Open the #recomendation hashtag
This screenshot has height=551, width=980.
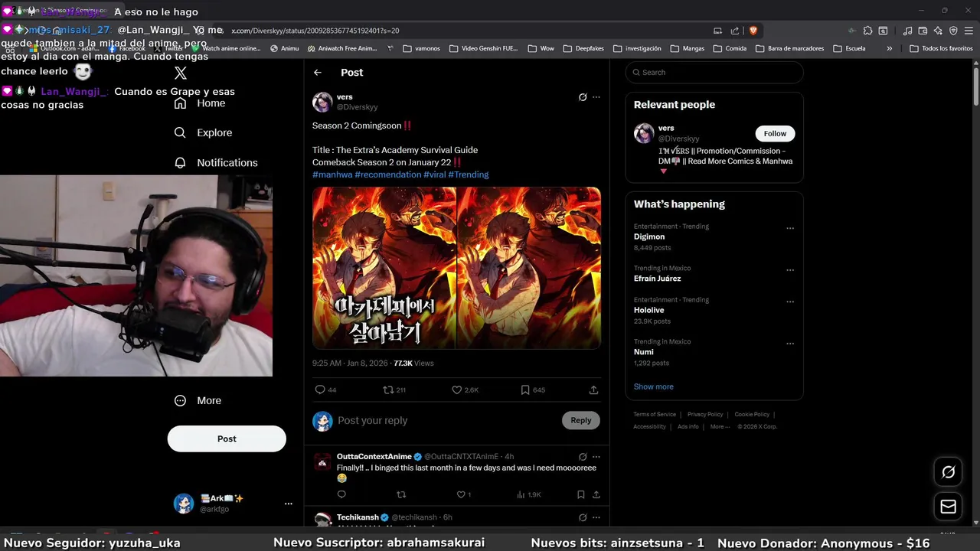coord(388,174)
